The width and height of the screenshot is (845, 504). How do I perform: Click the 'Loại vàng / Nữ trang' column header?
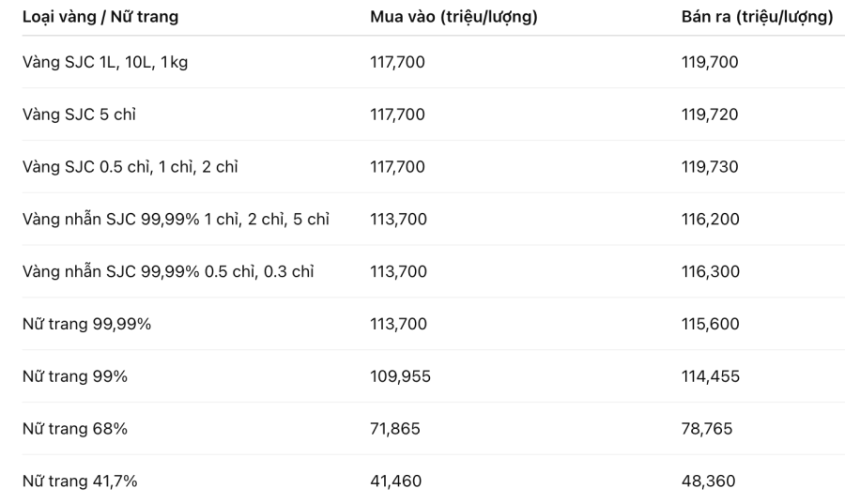pyautogui.click(x=100, y=17)
